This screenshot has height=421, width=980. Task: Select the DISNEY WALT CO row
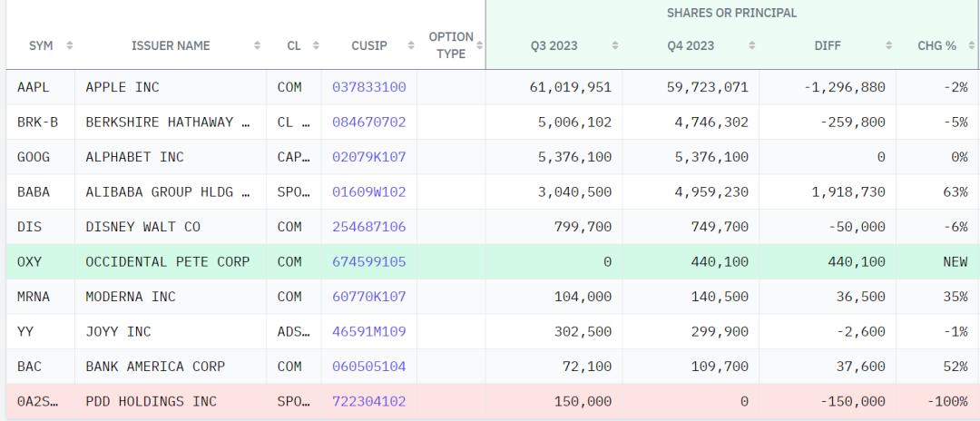pyautogui.click(x=493, y=227)
